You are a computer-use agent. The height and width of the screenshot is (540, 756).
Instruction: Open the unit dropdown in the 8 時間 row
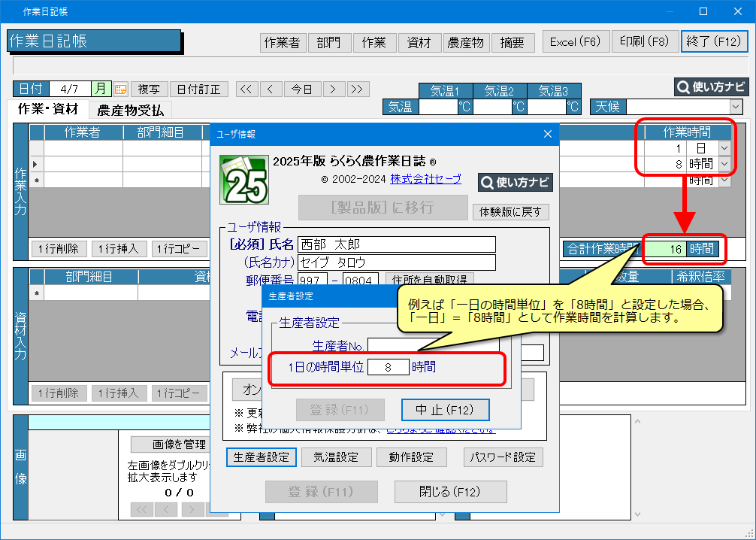pyautogui.click(x=724, y=163)
